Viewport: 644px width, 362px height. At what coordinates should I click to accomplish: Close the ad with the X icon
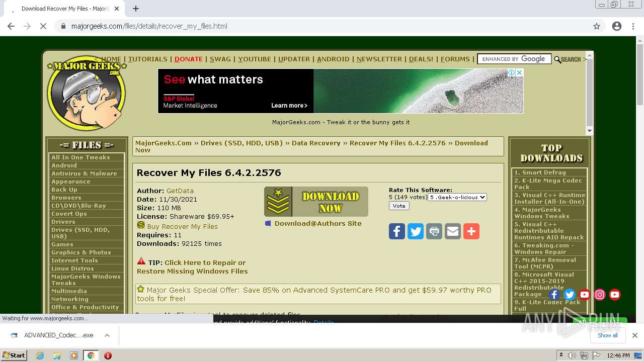coord(520,72)
